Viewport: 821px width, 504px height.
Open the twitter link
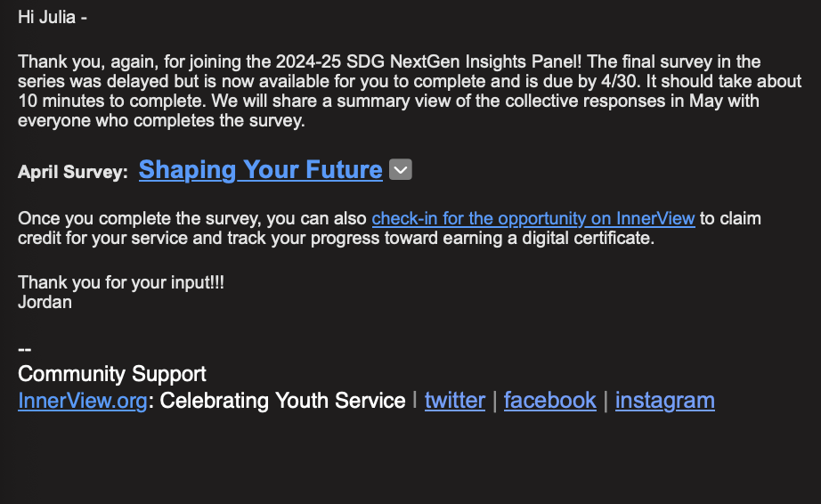[454, 401]
